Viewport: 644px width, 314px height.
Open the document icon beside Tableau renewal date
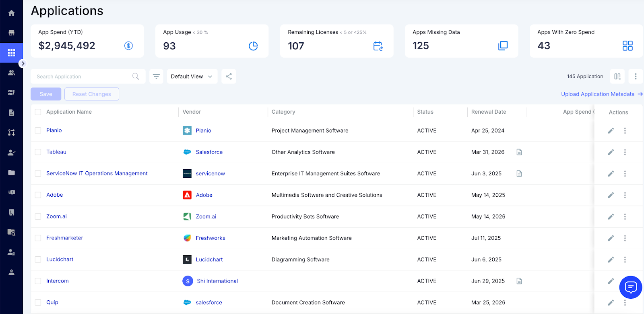point(519,152)
